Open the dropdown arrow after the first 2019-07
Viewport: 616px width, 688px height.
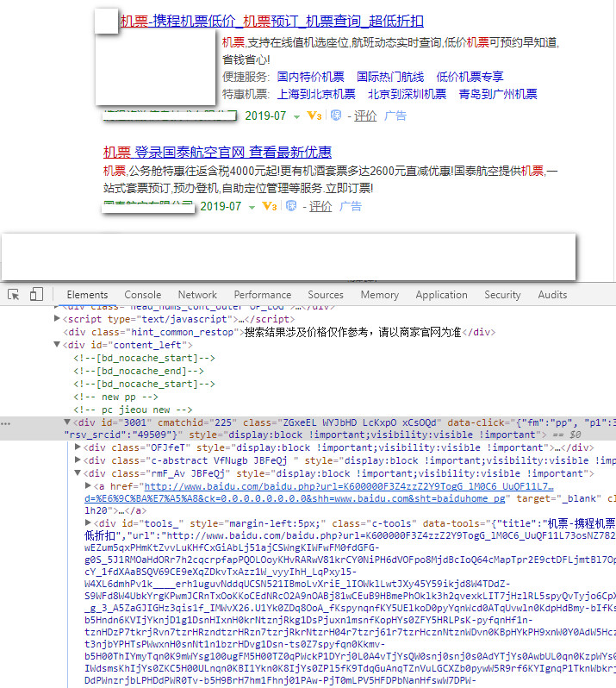click(297, 116)
